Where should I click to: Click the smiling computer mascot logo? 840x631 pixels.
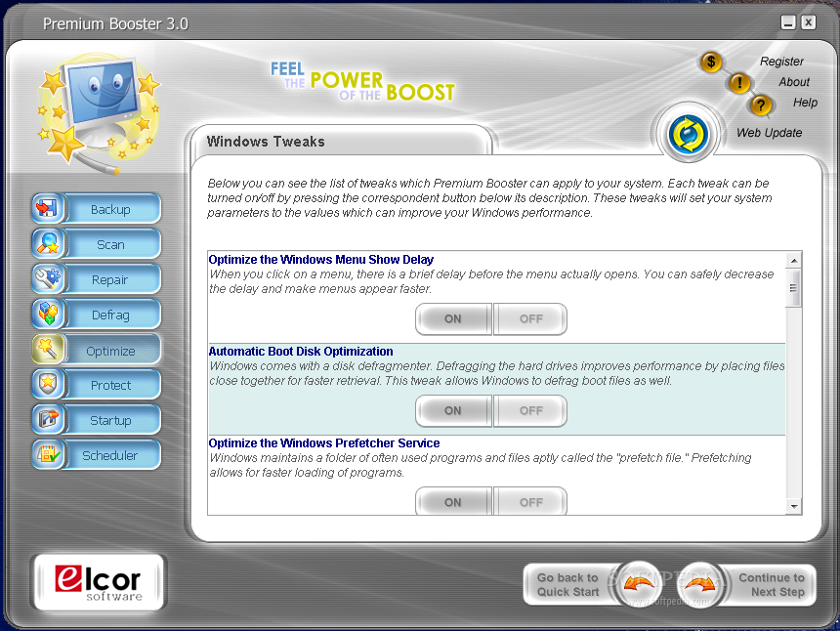tap(98, 113)
